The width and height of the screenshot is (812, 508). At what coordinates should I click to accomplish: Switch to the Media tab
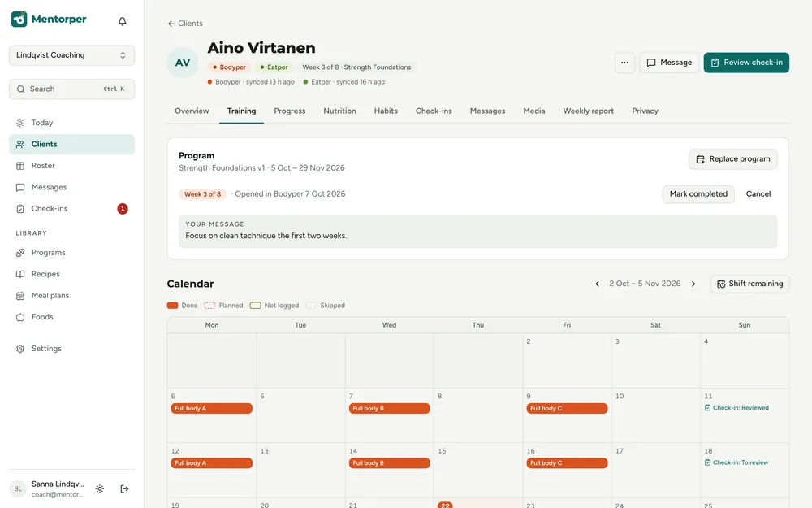tap(534, 111)
